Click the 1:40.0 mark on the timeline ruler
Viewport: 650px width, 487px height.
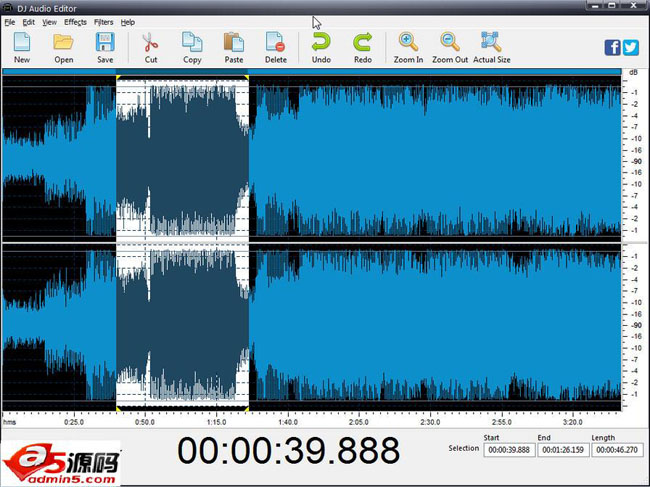pyautogui.click(x=288, y=422)
